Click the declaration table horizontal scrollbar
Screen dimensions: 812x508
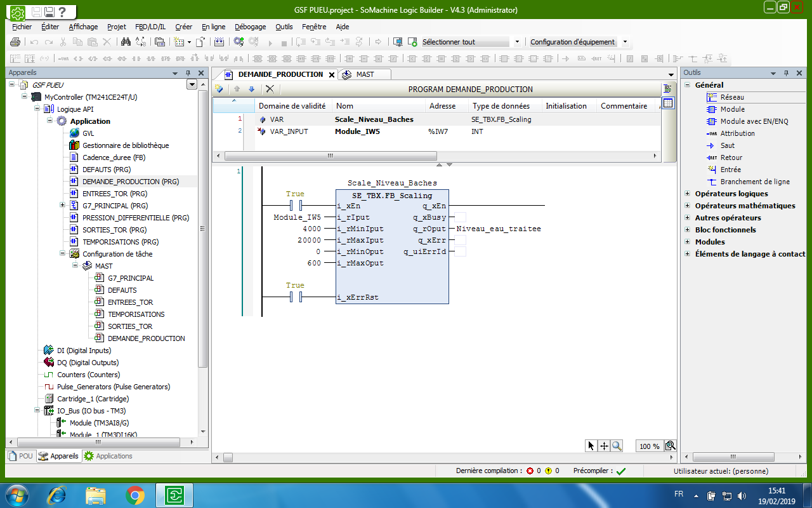pyautogui.click(x=330, y=156)
